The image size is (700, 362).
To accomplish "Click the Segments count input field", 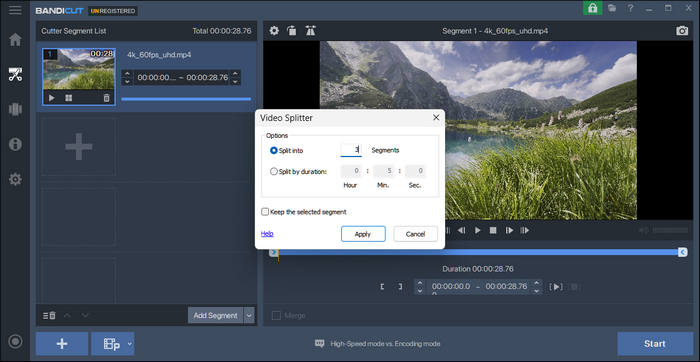I will [x=351, y=150].
